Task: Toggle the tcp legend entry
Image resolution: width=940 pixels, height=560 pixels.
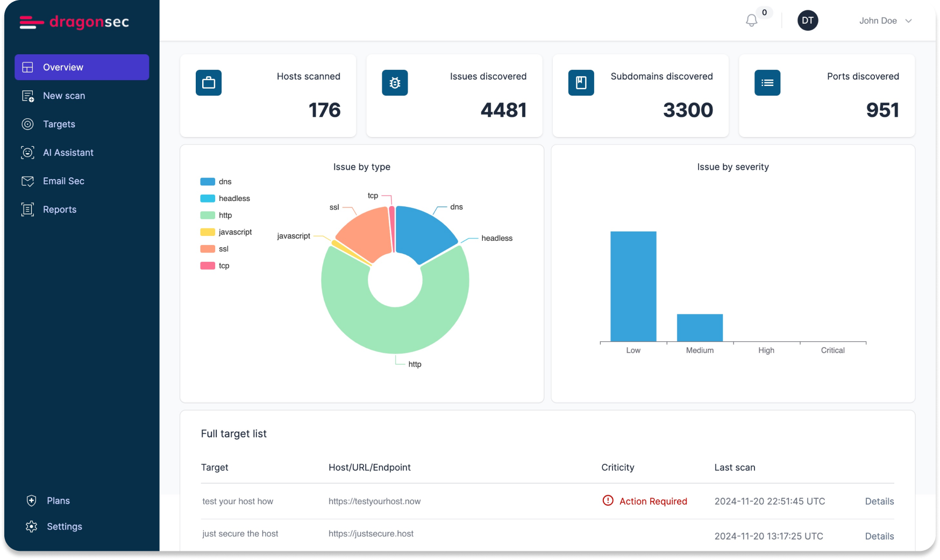Action: tap(215, 265)
